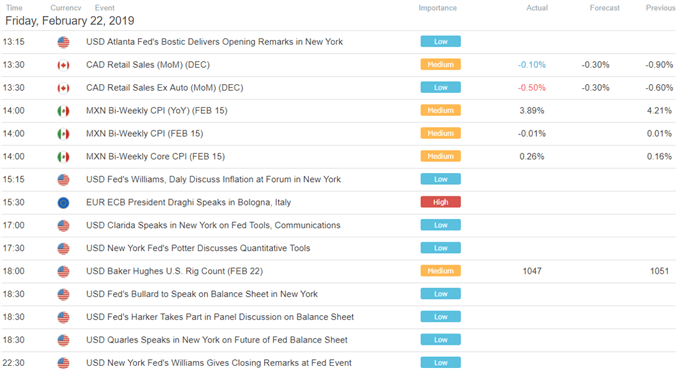
Task: Click the Low badge for CAD Retail Sales Ex Auto
Action: (x=441, y=88)
